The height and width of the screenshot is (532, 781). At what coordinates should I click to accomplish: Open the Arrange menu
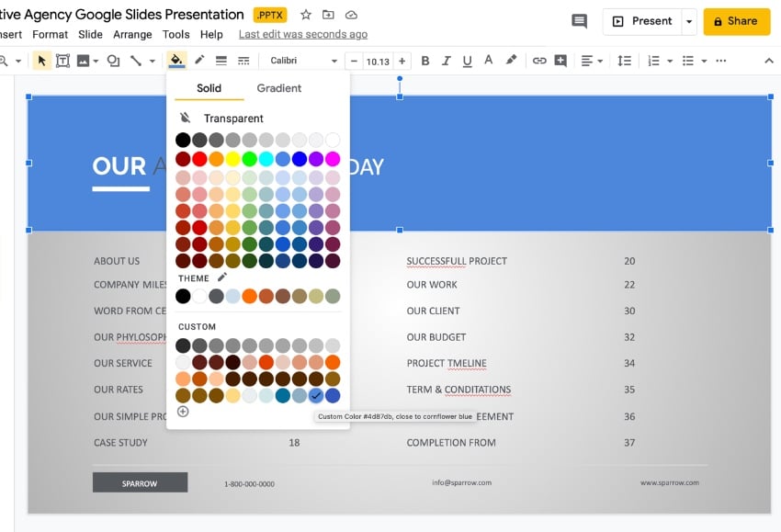coord(132,34)
